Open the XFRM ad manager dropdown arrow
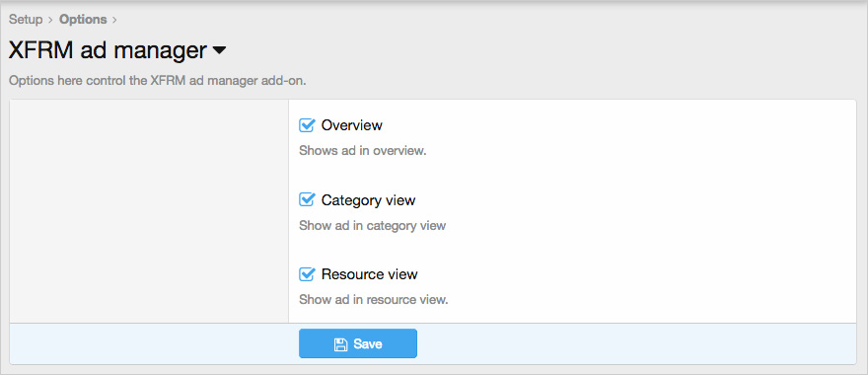Image resolution: width=868 pixels, height=375 pixels. 219,50
